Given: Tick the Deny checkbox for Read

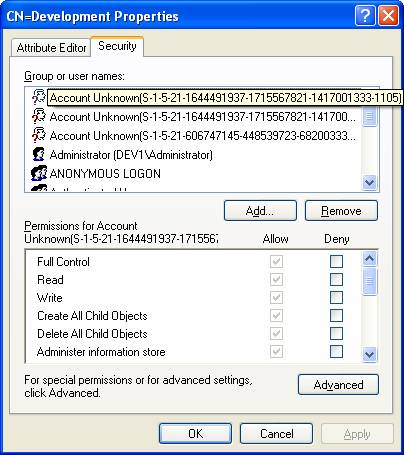Looking at the screenshot, I should tap(336, 279).
